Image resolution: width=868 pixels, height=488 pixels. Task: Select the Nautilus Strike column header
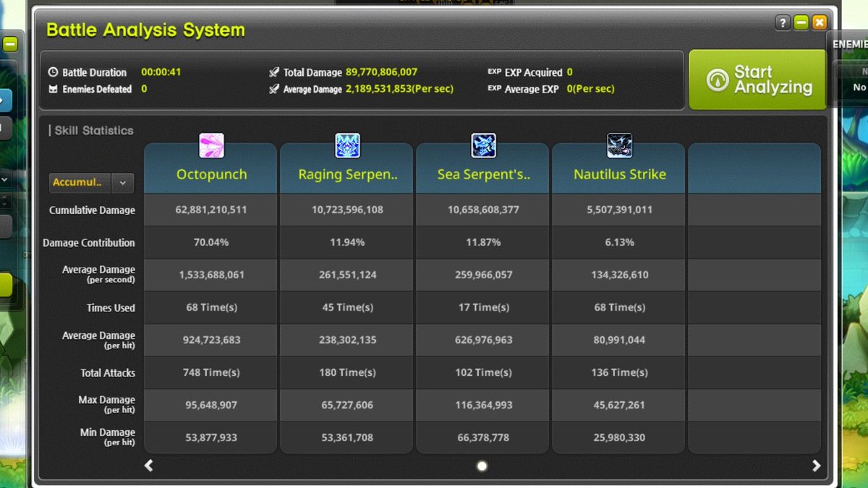click(618, 168)
